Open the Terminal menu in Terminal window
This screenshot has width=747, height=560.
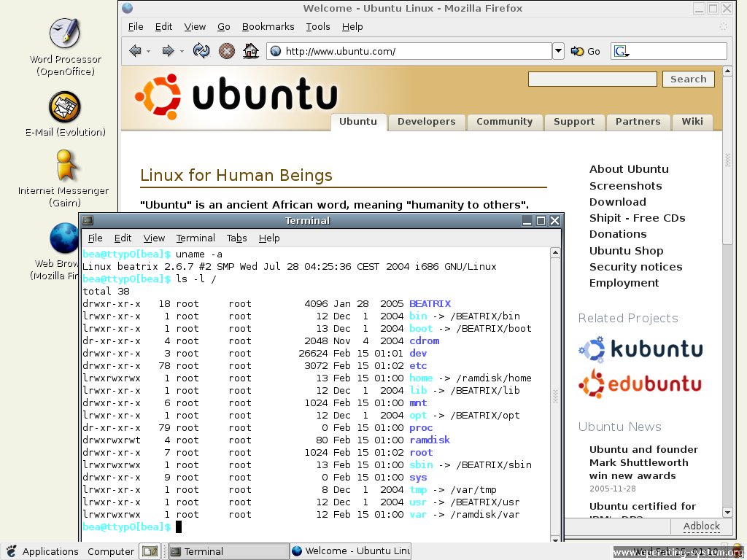pyautogui.click(x=196, y=238)
